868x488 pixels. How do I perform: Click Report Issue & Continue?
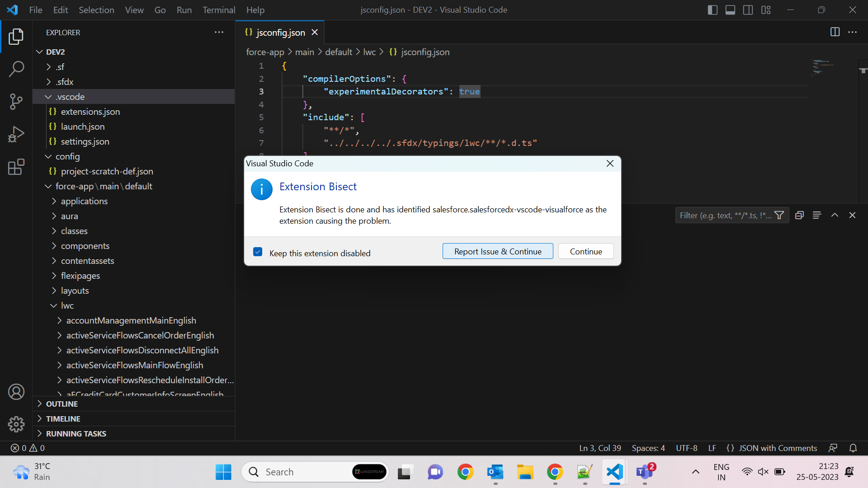497,251
